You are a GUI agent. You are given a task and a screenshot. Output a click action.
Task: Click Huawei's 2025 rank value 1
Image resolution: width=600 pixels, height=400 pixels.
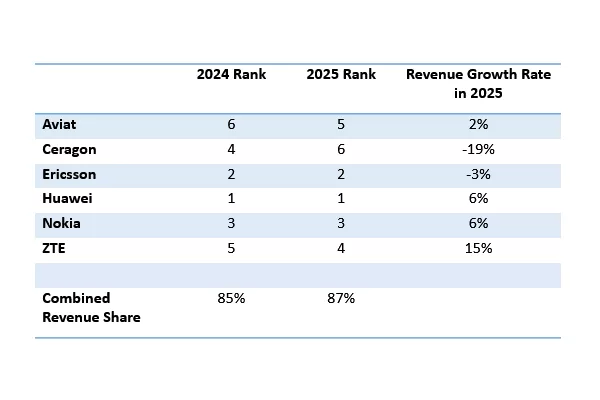click(x=341, y=198)
